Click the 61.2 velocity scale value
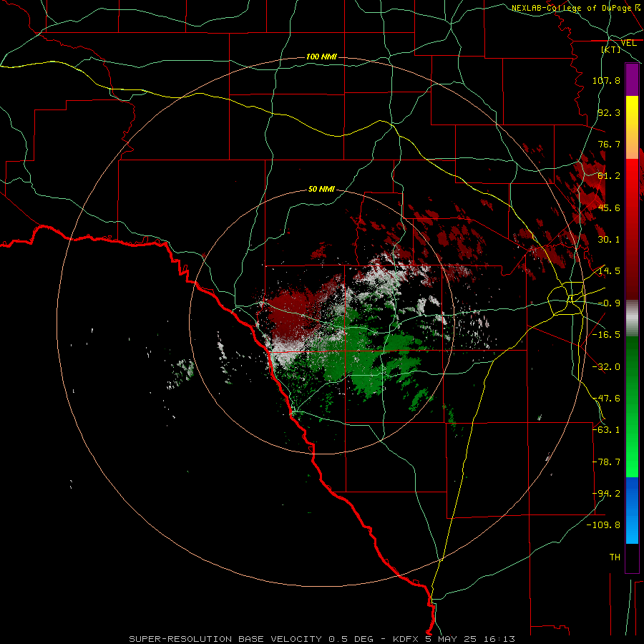 tap(609, 176)
